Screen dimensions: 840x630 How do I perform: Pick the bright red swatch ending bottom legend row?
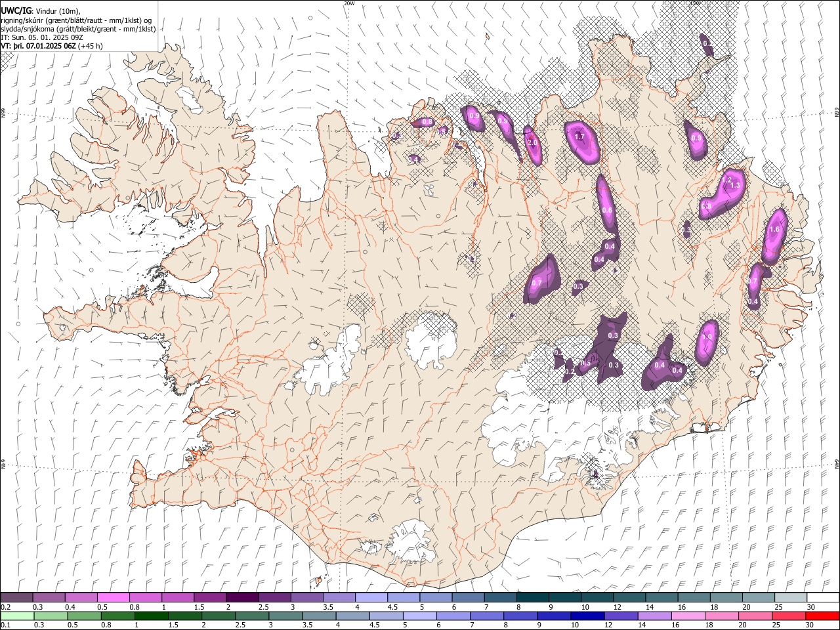822,616
